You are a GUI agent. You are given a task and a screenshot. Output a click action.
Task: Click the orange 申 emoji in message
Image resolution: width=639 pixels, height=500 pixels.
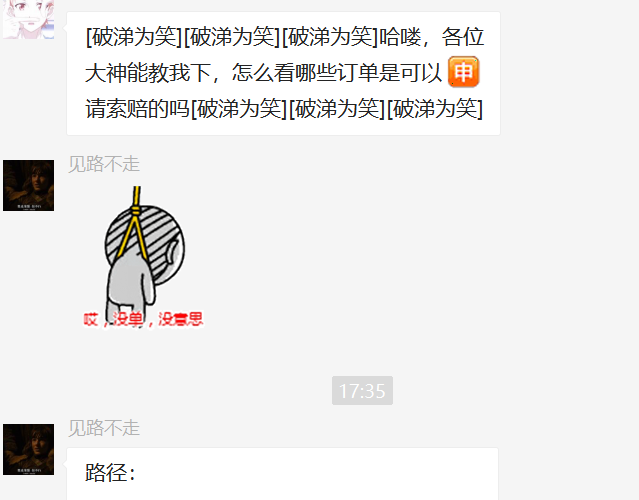(x=463, y=72)
